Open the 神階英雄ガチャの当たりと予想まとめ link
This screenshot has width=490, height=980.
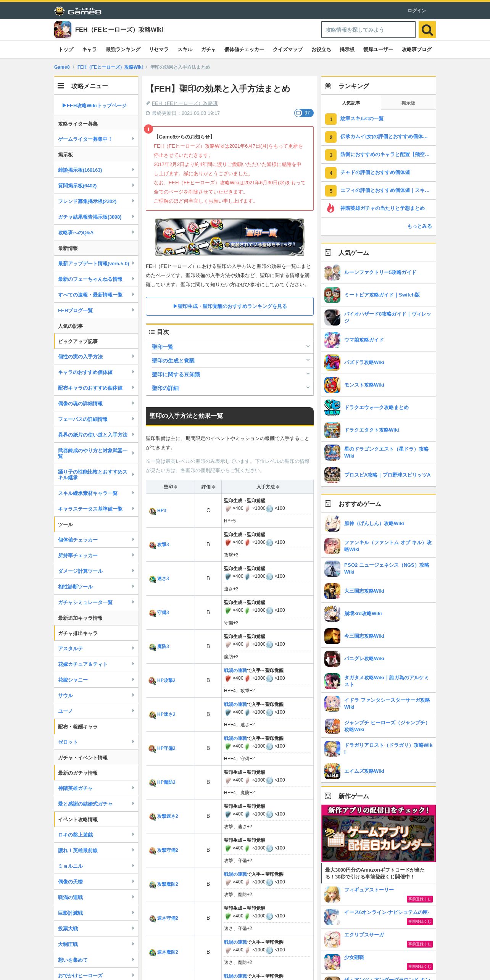382,208
